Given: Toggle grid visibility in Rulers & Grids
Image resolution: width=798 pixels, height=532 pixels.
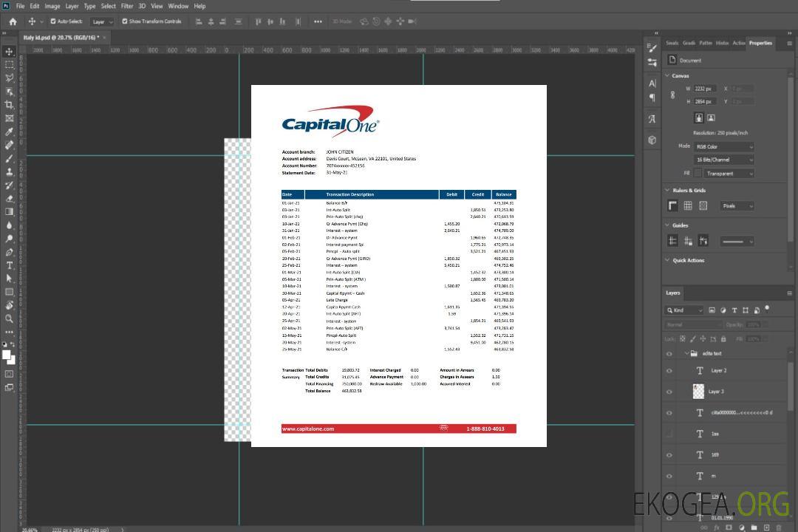Looking at the screenshot, I should (688, 205).
